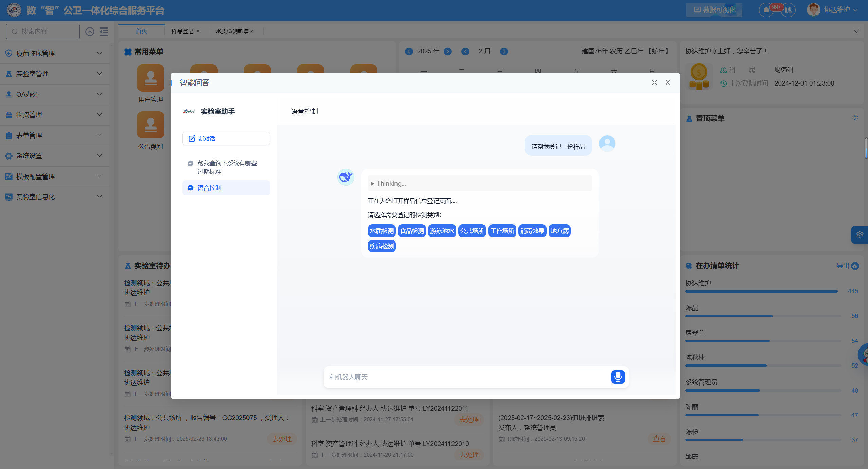Go to the previous year arrow
The image size is (868, 469).
(409, 51)
